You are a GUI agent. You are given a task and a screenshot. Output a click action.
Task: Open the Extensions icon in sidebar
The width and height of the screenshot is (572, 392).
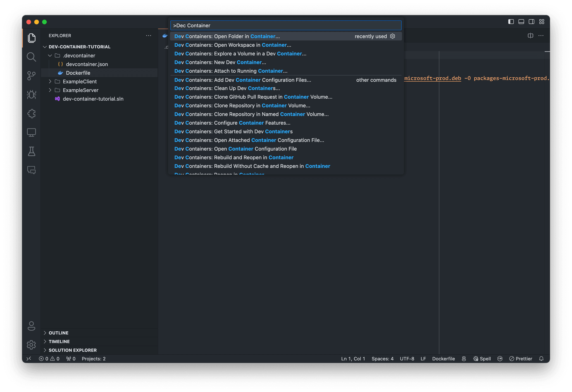click(x=32, y=114)
